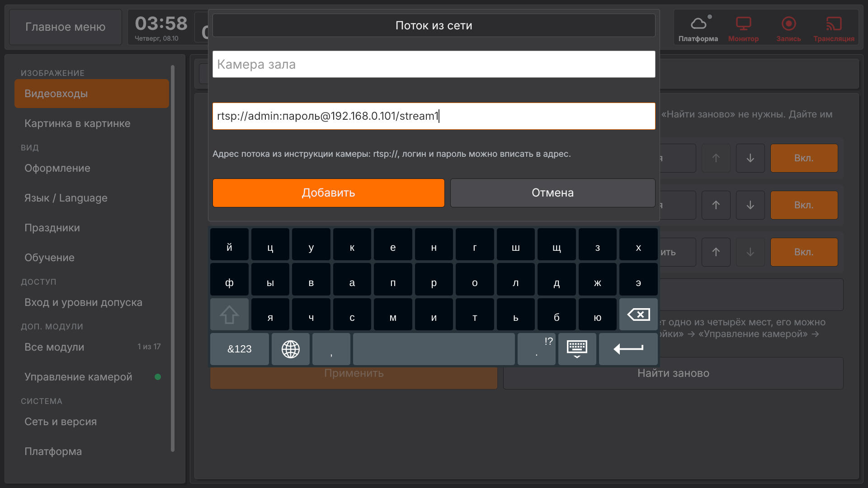Open Видеовходы in the sidebar
Viewport: 868px width, 488px height.
tap(92, 94)
